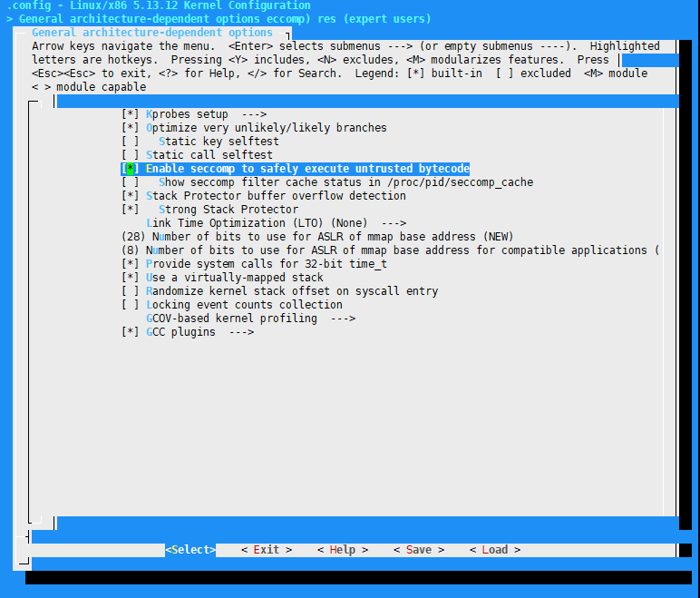Enable Locking event counts collection checkbox
The height and width of the screenshot is (598, 700).
[130, 305]
